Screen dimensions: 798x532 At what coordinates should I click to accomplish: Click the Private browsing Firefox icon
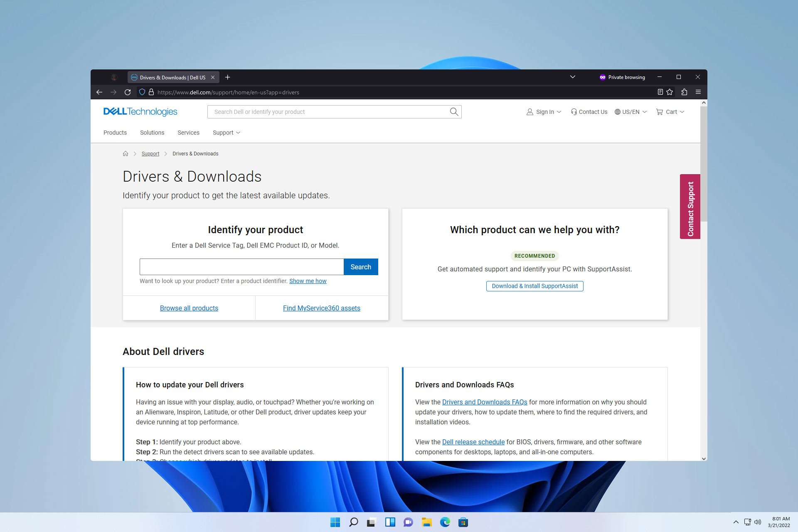(601, 77)
